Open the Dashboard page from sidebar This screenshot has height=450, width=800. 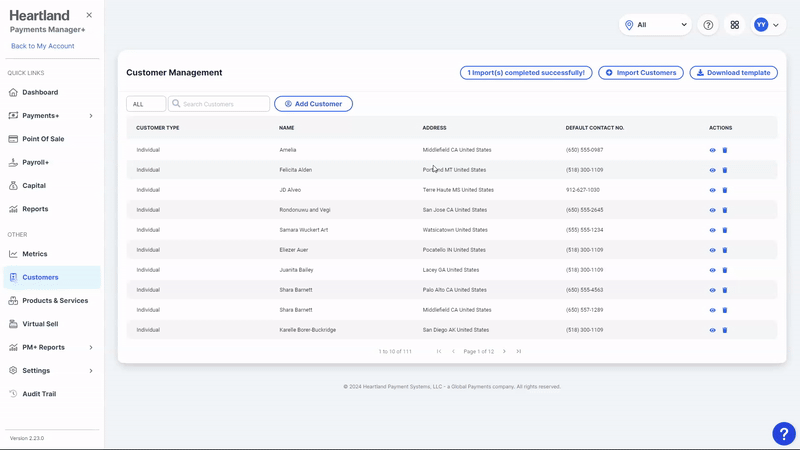point(40,92)
